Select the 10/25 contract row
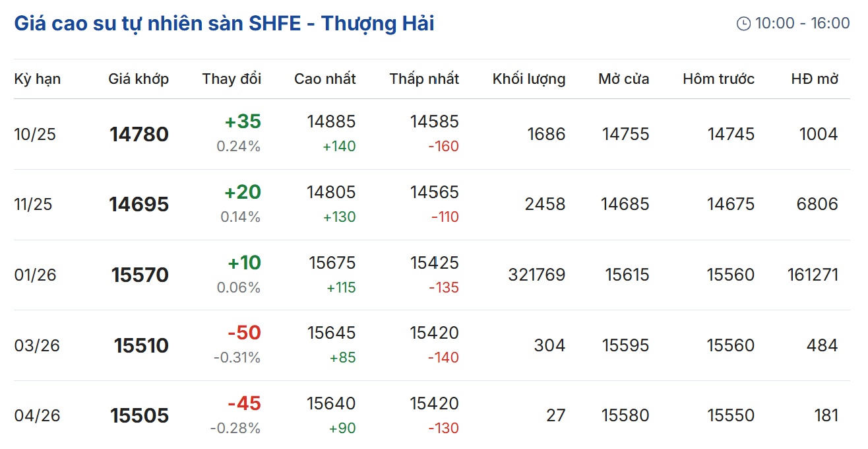The width and height of the screenshot is (868, 449). coord(36,135)
